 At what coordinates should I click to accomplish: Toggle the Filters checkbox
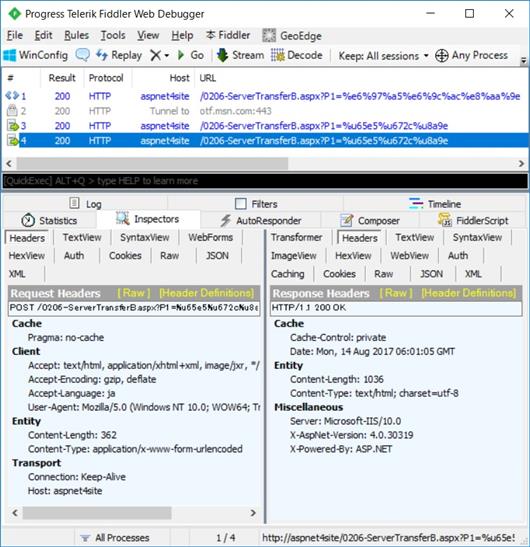pos(241,204)
